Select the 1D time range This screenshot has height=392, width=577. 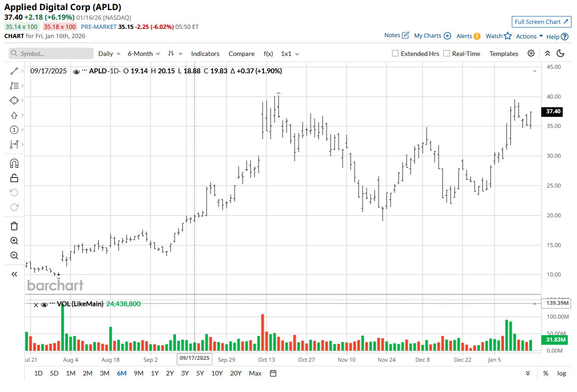coord(39,373)
